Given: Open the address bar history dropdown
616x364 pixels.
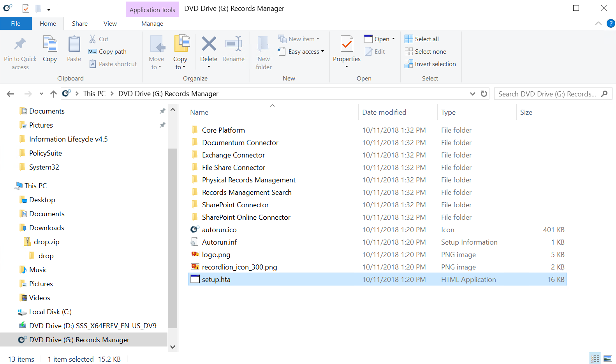Looking at the screenshot, I should 472,94.
